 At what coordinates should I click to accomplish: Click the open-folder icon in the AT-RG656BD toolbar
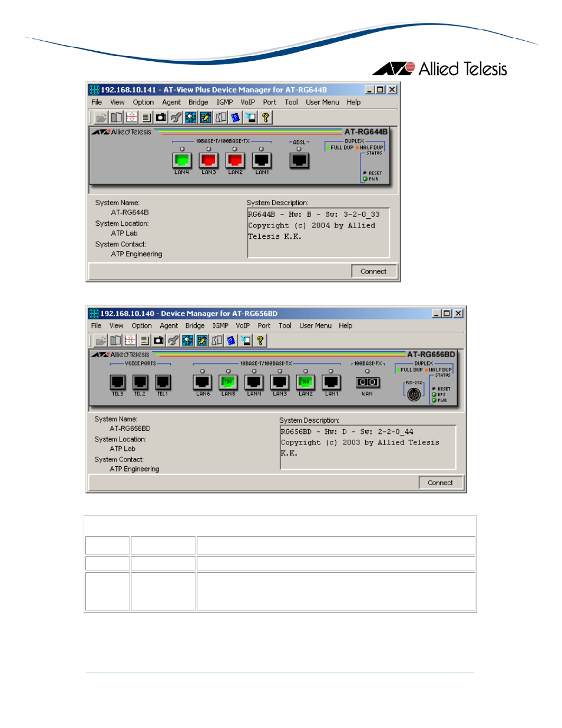[x=101, y=340]
